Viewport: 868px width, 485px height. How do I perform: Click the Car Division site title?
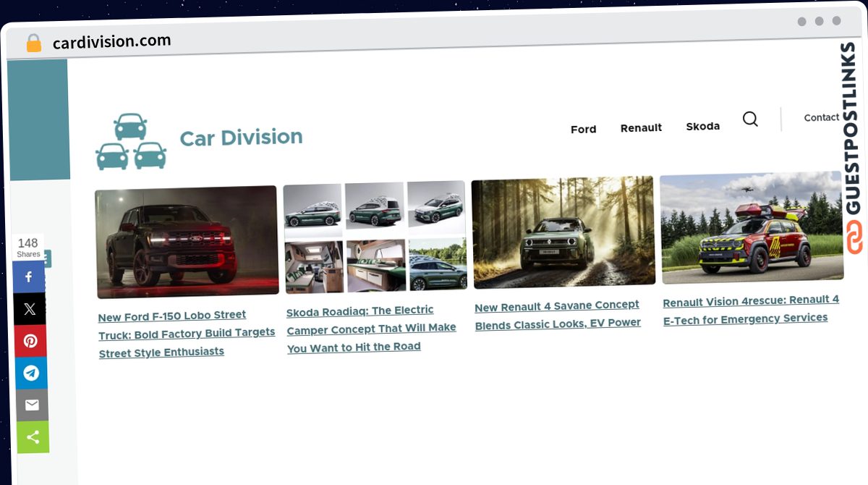point(241,137)
